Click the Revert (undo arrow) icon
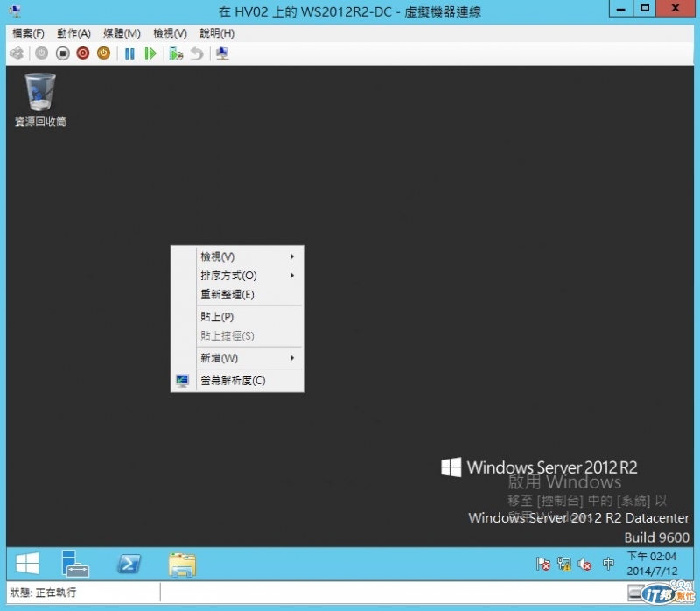 (197, 53)
